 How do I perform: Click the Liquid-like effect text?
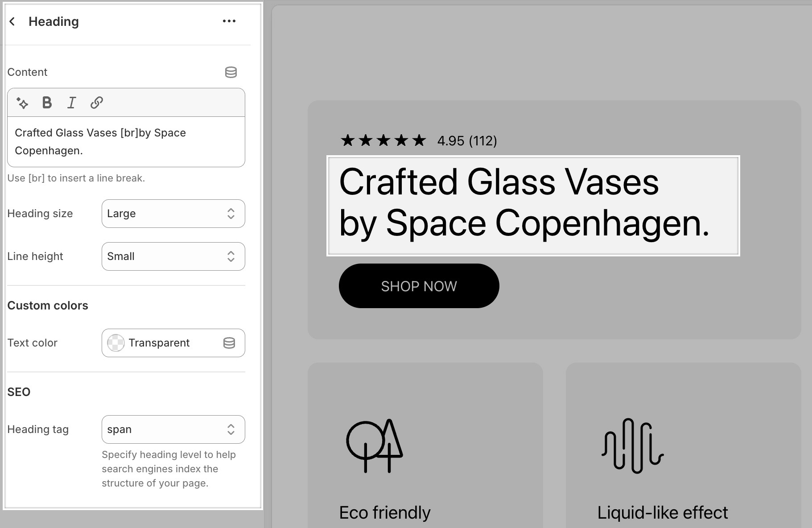click(662, 513)
